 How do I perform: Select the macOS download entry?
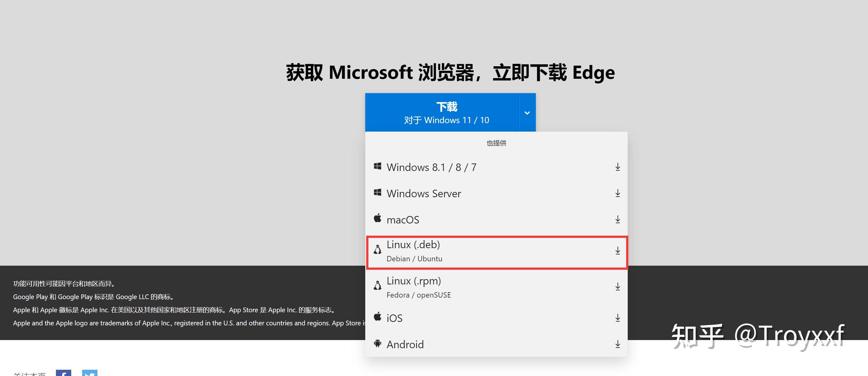coord(403,219)
